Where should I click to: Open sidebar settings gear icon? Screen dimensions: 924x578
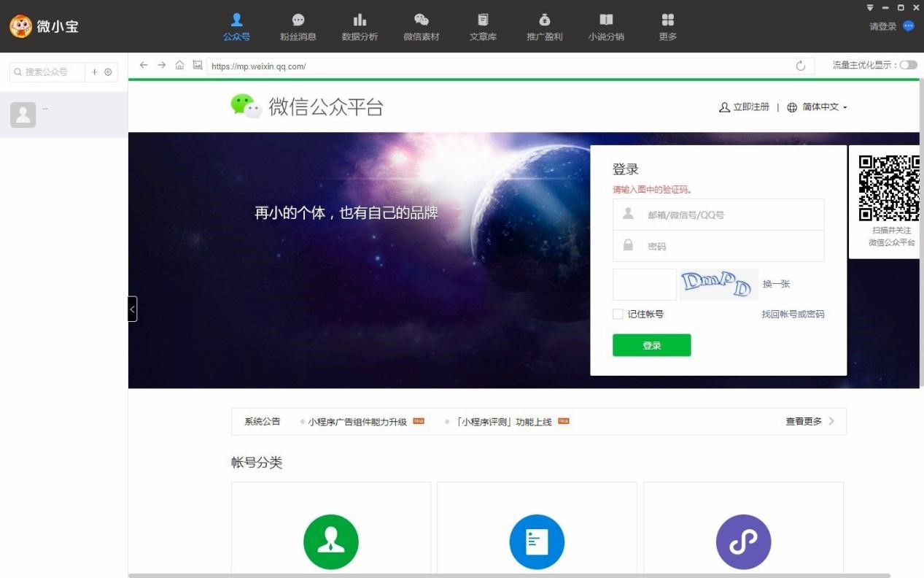click(108, 72)
